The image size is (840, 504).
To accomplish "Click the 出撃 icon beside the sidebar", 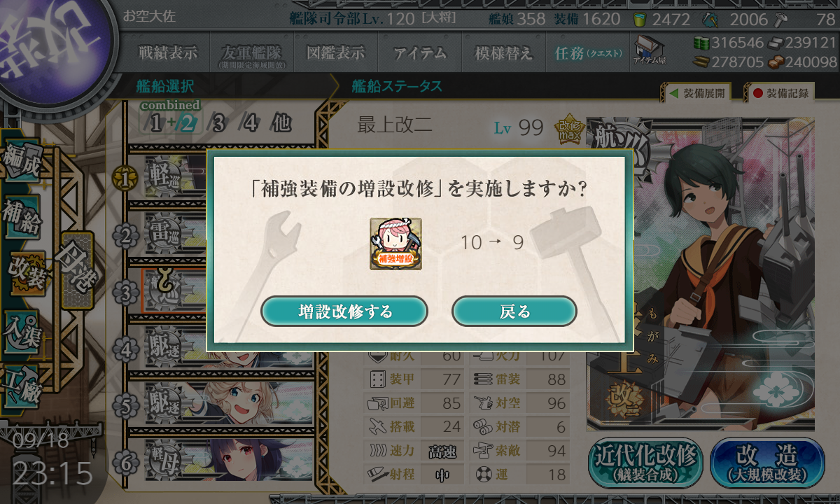I will (x=76, y=269).
